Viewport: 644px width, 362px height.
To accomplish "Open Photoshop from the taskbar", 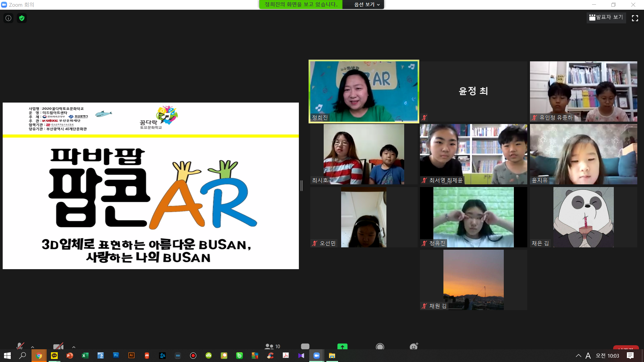I will click(x=116, y=356).
